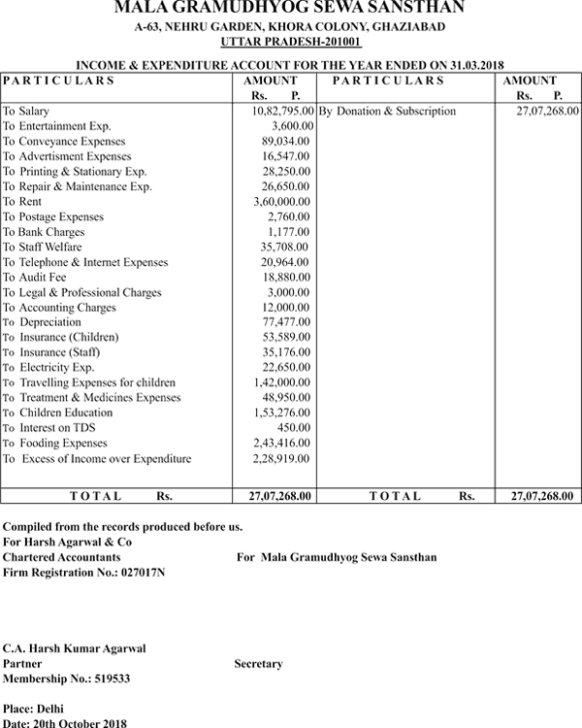Click the "Secretary" signature label
The image size is (582, 728).
click(259, 664)
